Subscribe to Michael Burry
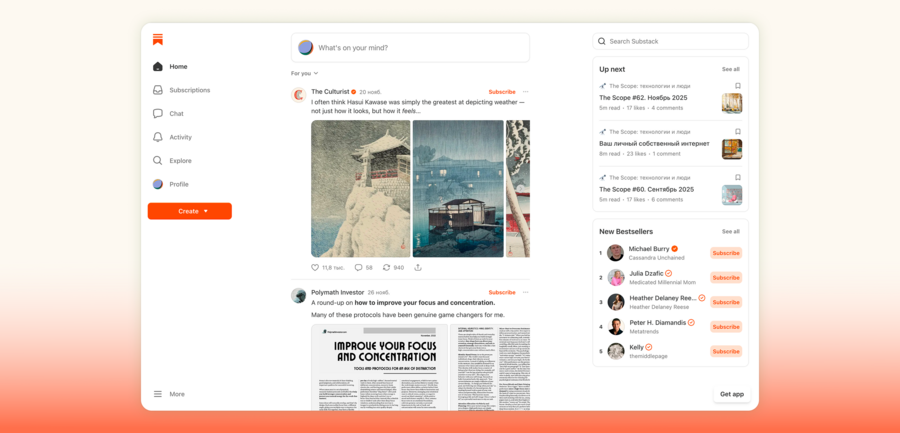The image size is (900, 433). click(726, 253)
